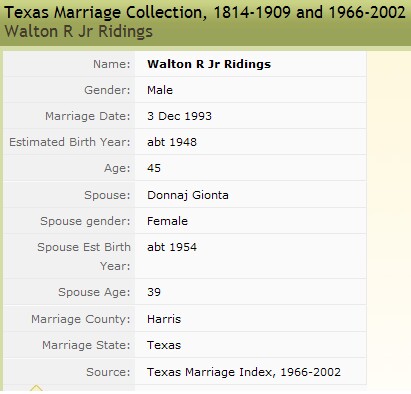Image resolution: width=411 pixels, height=394 pixels.
Task: Select the Marriage Date value 3 Dec 1993
Action: tap(179, 116)
